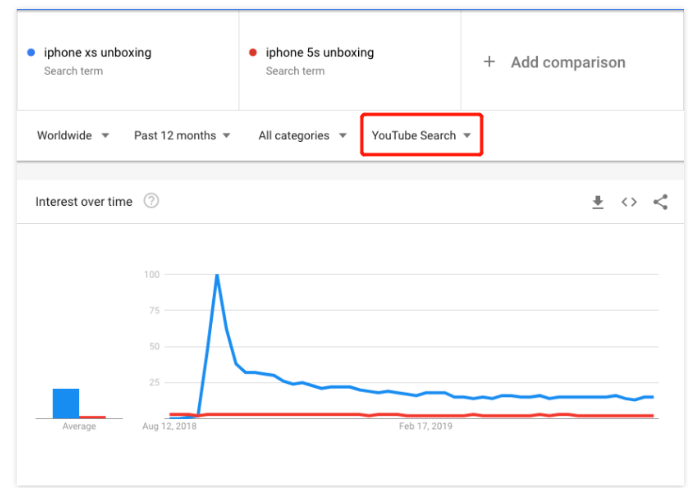This screenshot has height=491, width=691.
Task: Click the share icon
Action: click(660, 202)
